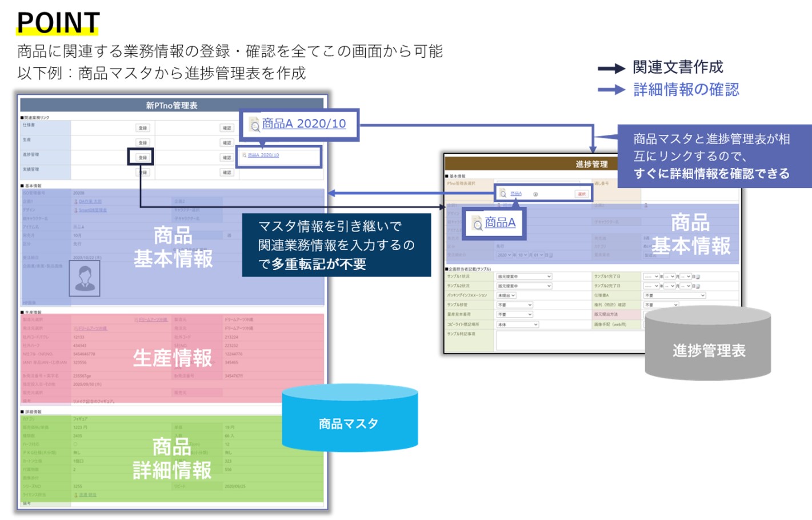
Task: Open サンプル移管 dropdown
Action: [515, 305]
